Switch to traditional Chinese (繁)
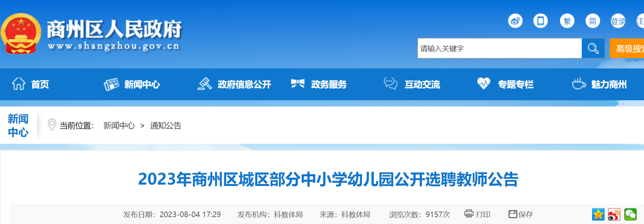The height and width of the screenshot is (224, 644). pyautogui.click(x=567, y=21)
